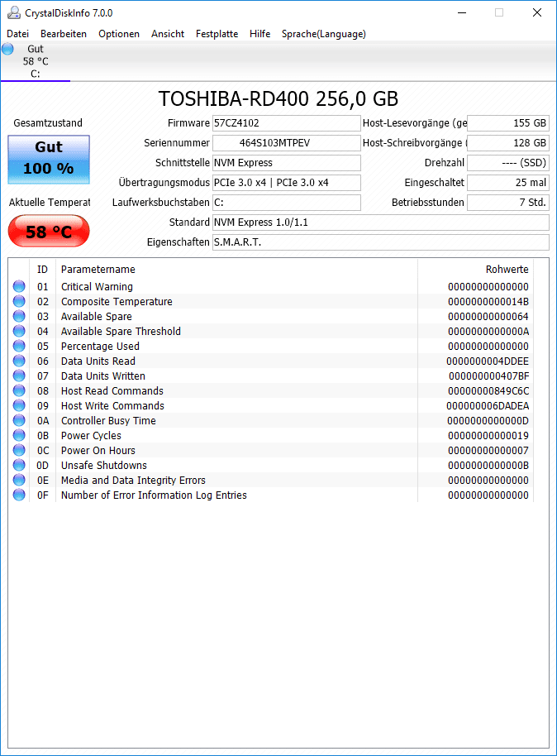Click status icon for Data Units Written

(x=19, y=376)
